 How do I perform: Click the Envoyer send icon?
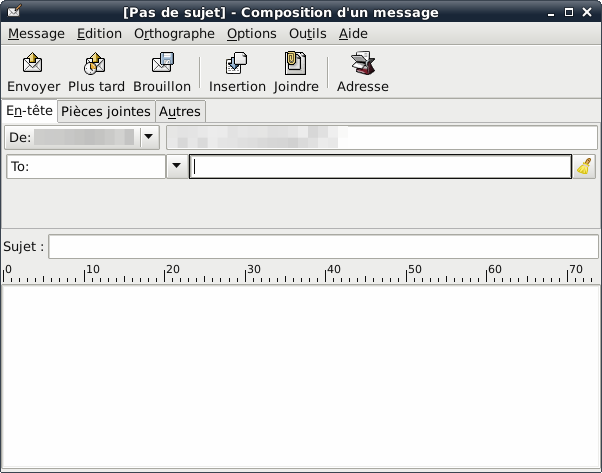point(33,65)
